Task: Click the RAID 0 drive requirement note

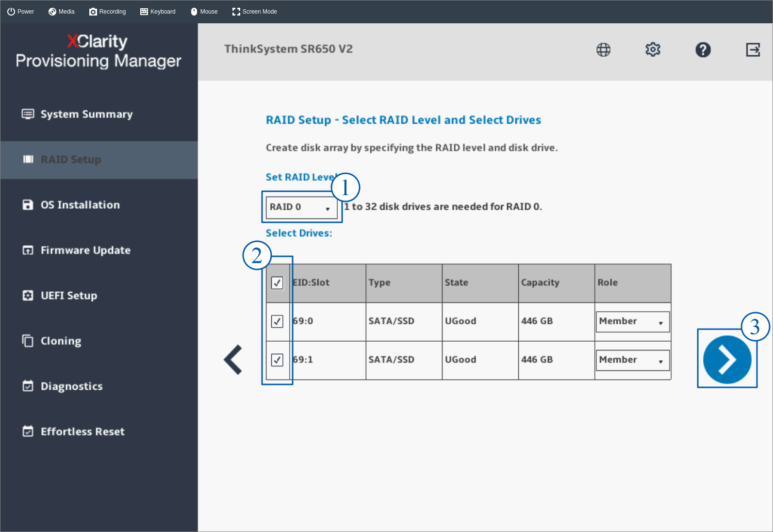Action: (443, 207)
